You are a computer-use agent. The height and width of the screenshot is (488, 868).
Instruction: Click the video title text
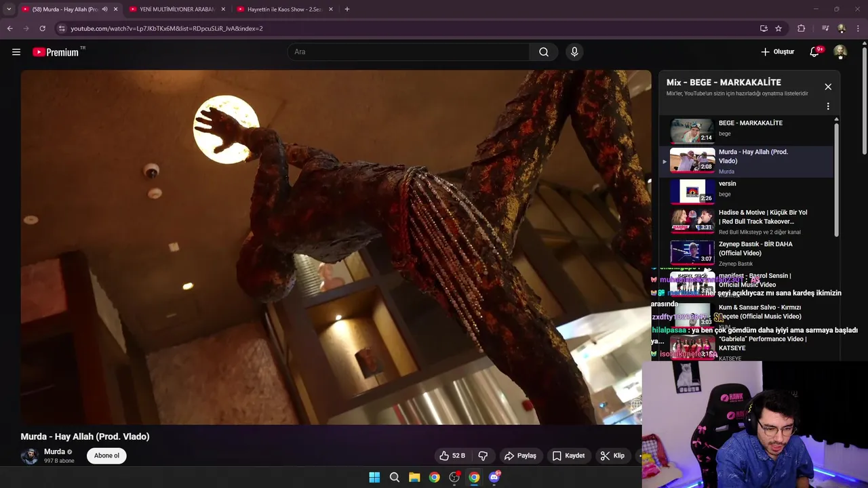click(x=85, y=436)
